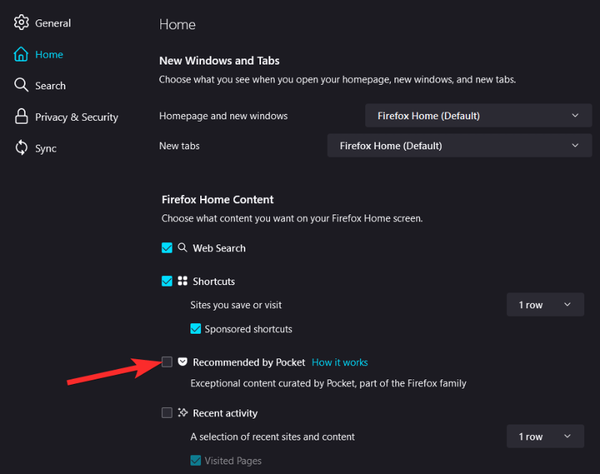Open the Privacy & Security settings category
The width and height of the screenshot is (600, 474).
point(76,117)
